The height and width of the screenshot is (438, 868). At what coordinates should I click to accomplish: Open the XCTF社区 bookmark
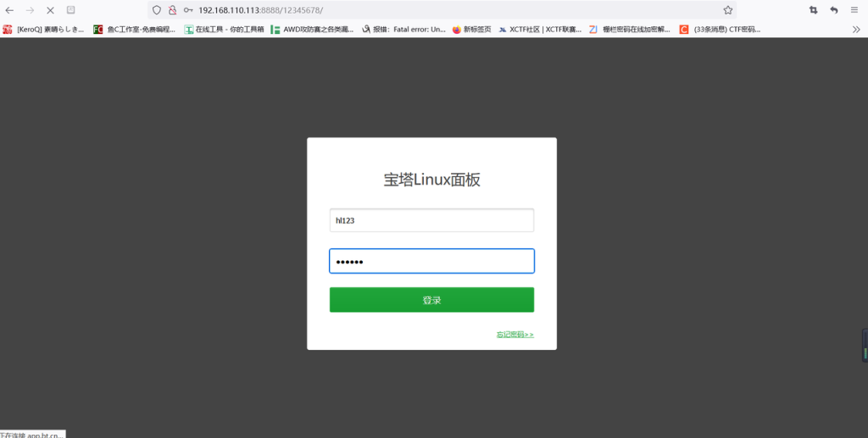[540, 29]
